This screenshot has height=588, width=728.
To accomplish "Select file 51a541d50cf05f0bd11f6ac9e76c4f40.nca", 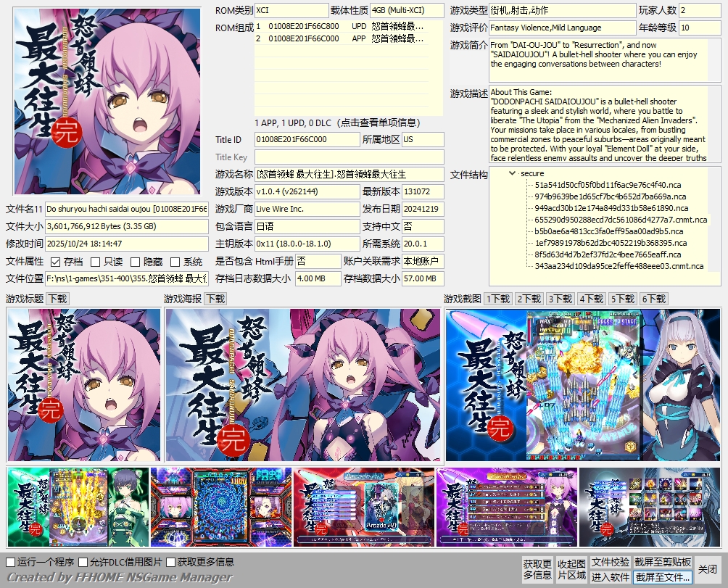I will click(x=608, y=185).
